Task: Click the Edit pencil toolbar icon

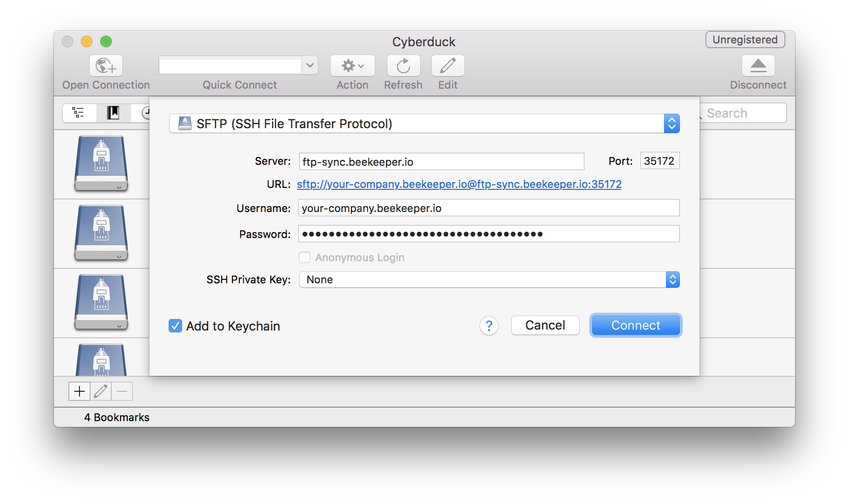Action: point(448,66)
